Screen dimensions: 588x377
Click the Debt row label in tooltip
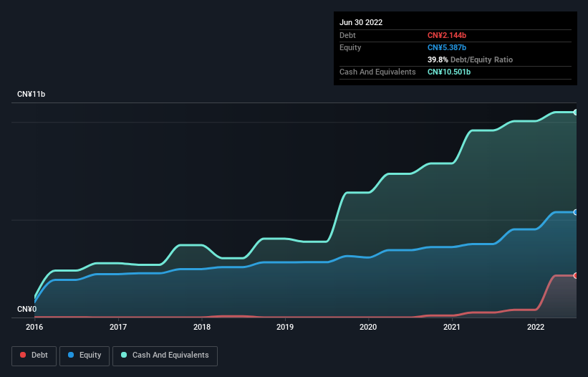pyautogui.click(x=347, y=35)
